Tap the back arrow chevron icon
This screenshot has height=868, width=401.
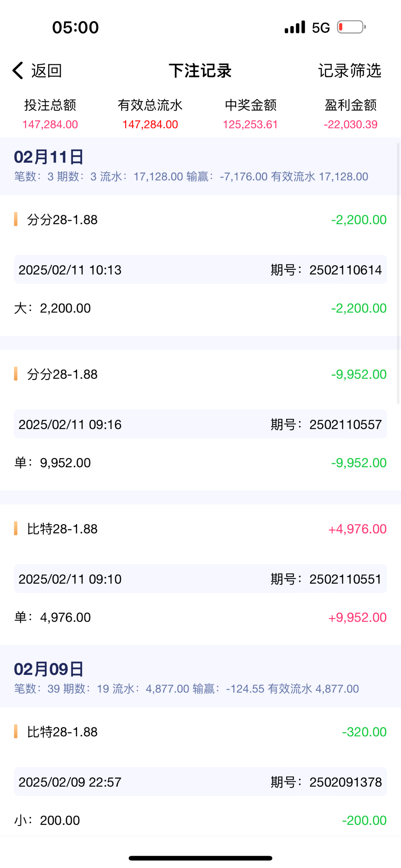[18, 70]
